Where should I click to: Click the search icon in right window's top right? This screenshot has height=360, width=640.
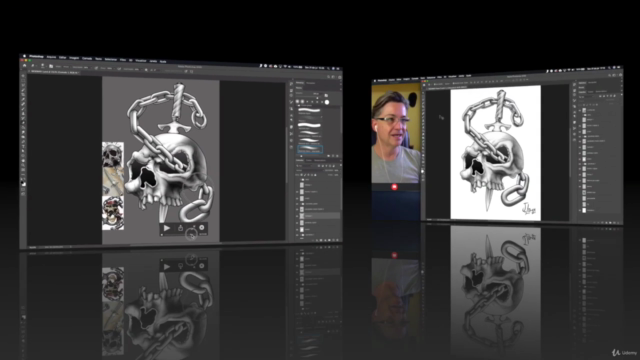tap(609, 75)
